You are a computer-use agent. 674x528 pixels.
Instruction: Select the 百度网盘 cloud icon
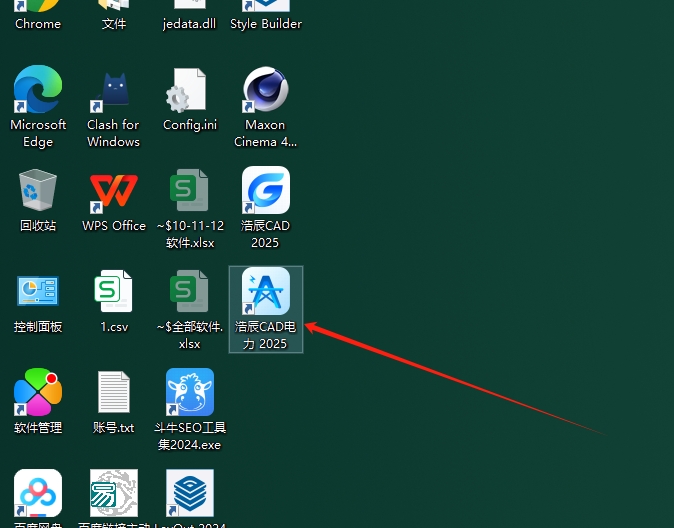click(x=38, y=493)
